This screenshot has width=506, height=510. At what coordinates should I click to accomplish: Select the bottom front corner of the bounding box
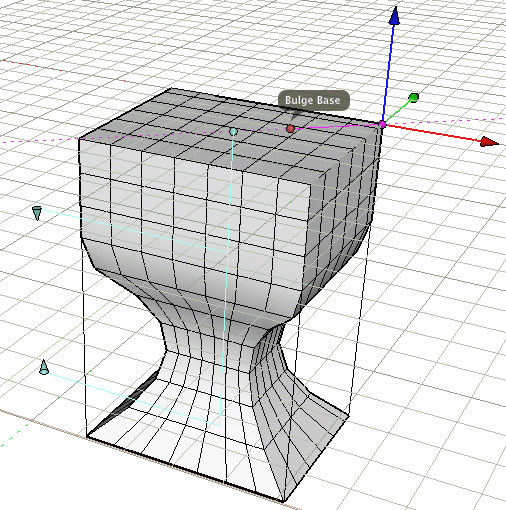click(x=283, y=500)
